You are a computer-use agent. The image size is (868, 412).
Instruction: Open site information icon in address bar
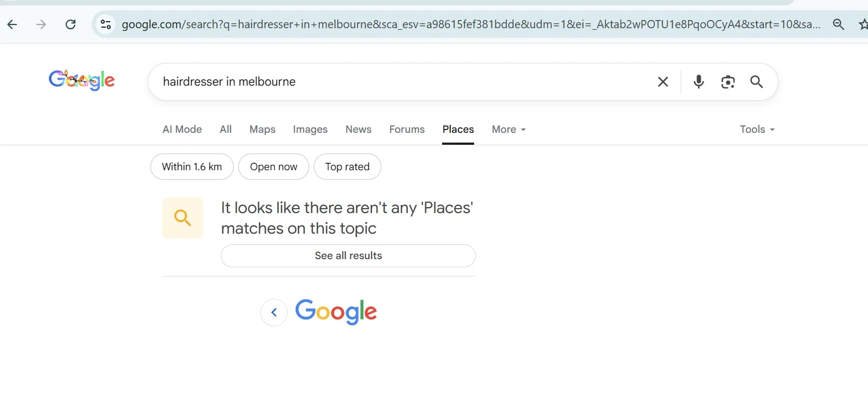click(106, 24)
